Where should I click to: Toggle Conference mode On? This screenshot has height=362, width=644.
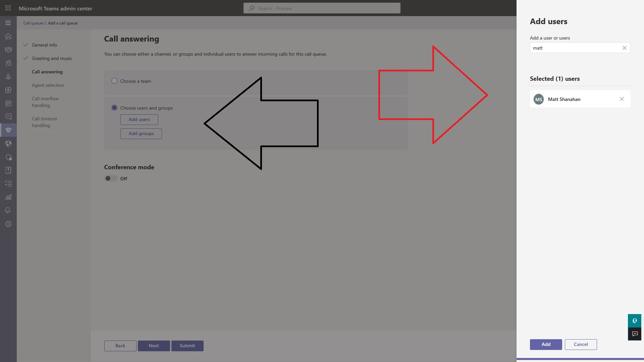(110, 179)
